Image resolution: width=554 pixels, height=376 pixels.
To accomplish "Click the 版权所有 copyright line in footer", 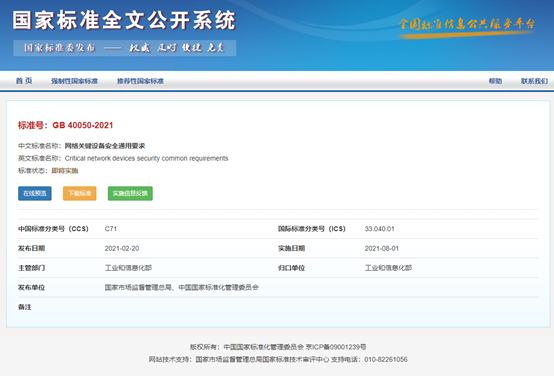I will pyautogui.click(x=278, y=347).
